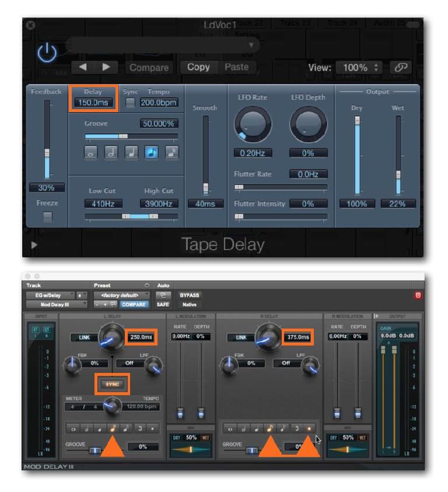Click the L Delay FBK knob
Screen dimensions: 448x492
click(x=72, y=365)
